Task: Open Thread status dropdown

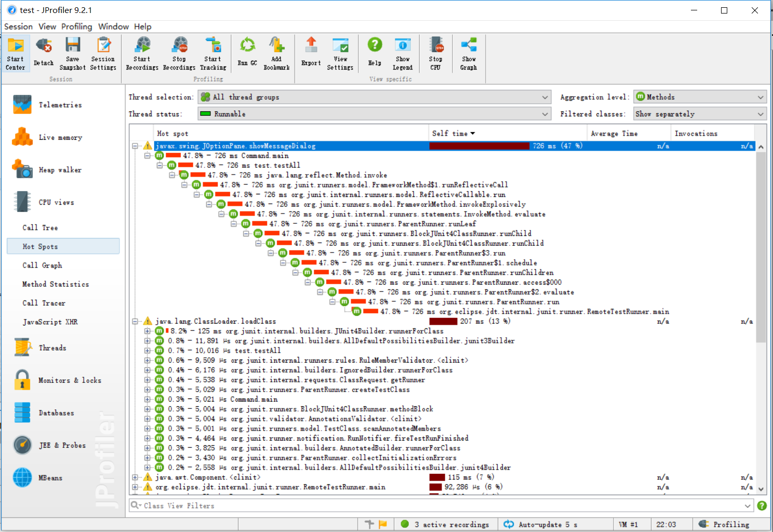Action: (x=374, y=114)
